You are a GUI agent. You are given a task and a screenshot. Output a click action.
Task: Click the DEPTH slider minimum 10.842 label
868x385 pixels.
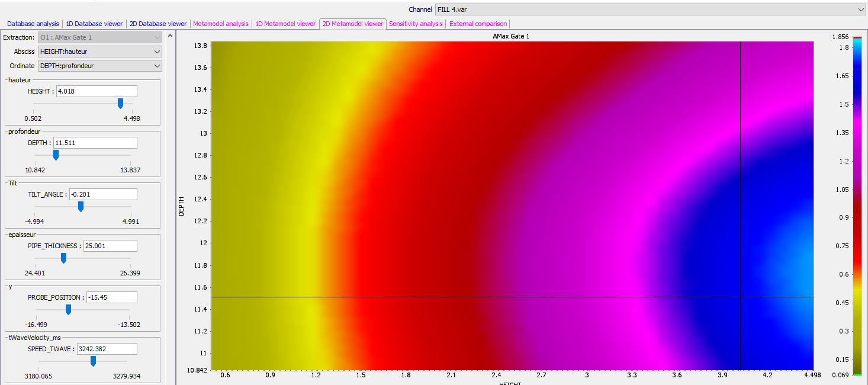coord(35,170)
